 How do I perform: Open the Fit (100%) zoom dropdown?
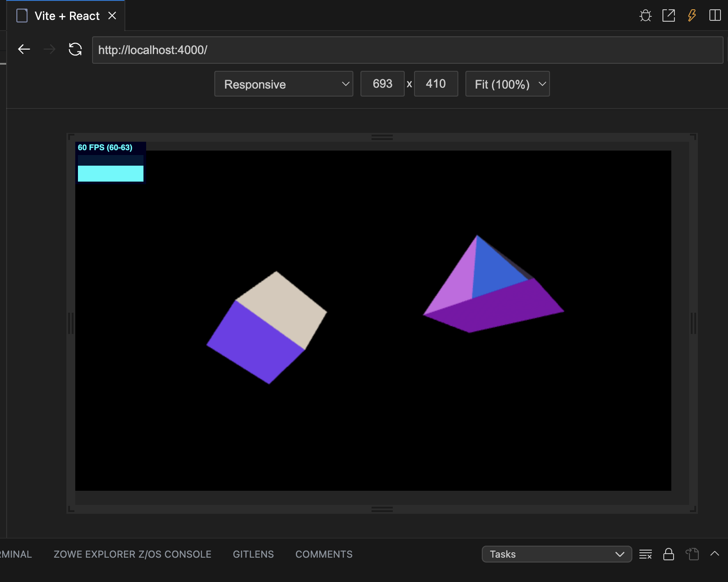[x=507, y=84]
